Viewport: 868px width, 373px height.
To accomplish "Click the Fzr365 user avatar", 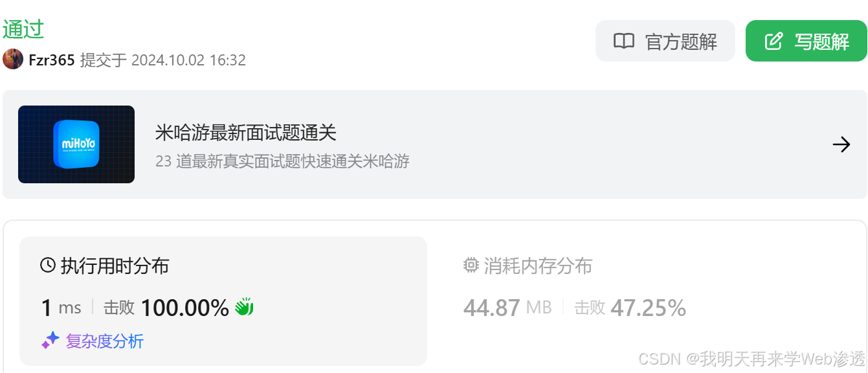I will click(x=13, y=60).
